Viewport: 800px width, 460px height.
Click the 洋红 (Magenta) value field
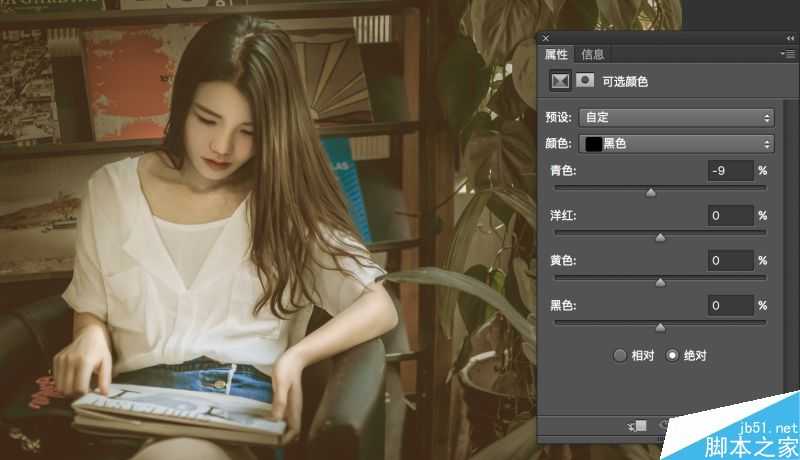click(729, 216)
